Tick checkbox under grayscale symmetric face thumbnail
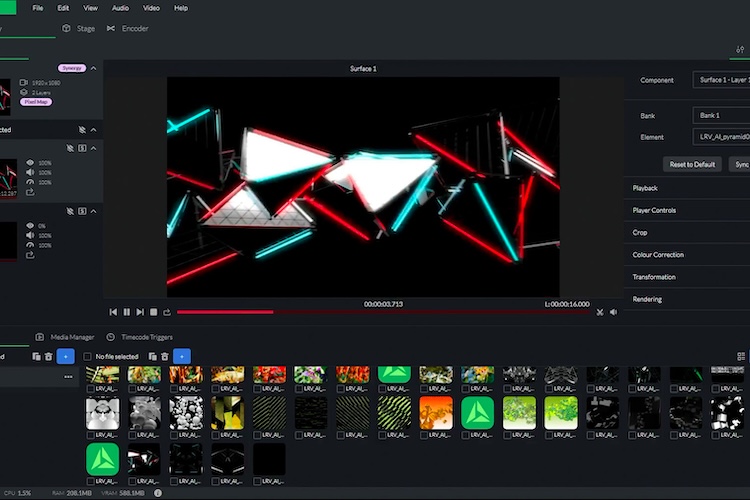The height and width of the screenshot is (500, 750). [x=90, y=435]
